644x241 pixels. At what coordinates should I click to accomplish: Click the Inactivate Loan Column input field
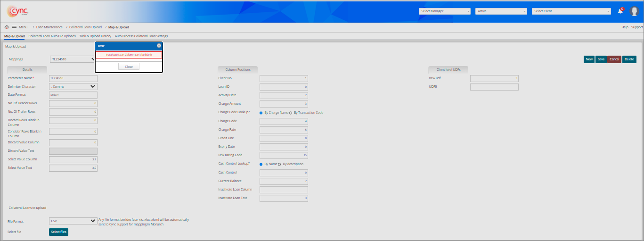tap(284, 190)
